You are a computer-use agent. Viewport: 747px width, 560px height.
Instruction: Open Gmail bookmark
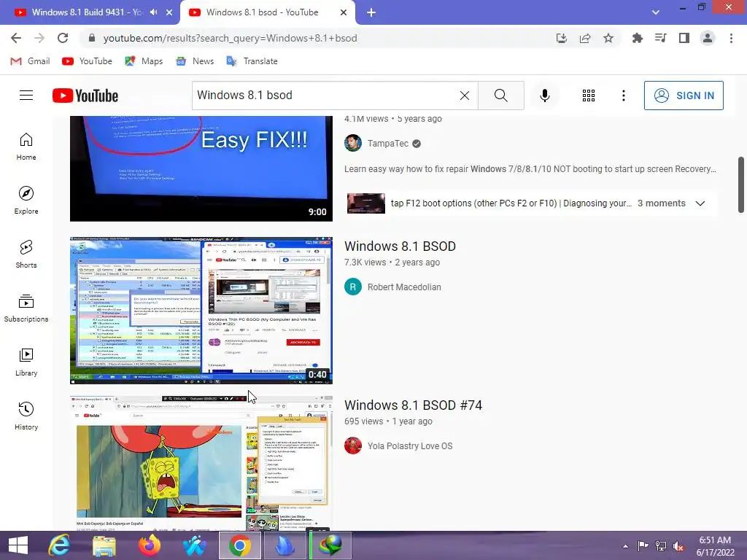30,61
